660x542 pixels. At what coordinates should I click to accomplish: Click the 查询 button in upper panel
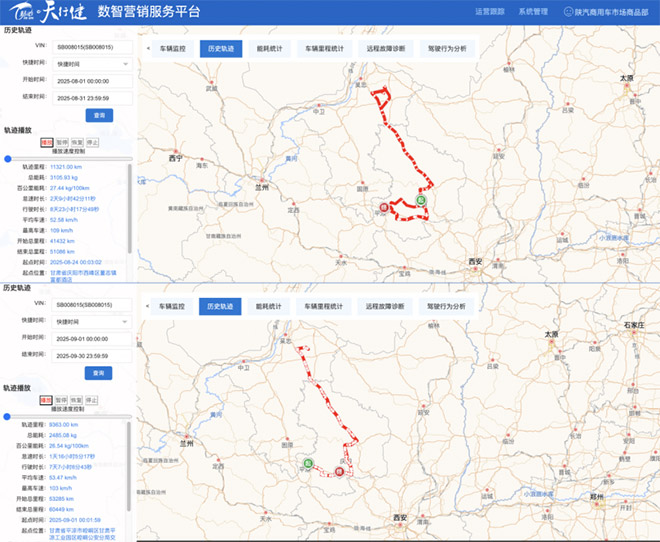point(97,115)
